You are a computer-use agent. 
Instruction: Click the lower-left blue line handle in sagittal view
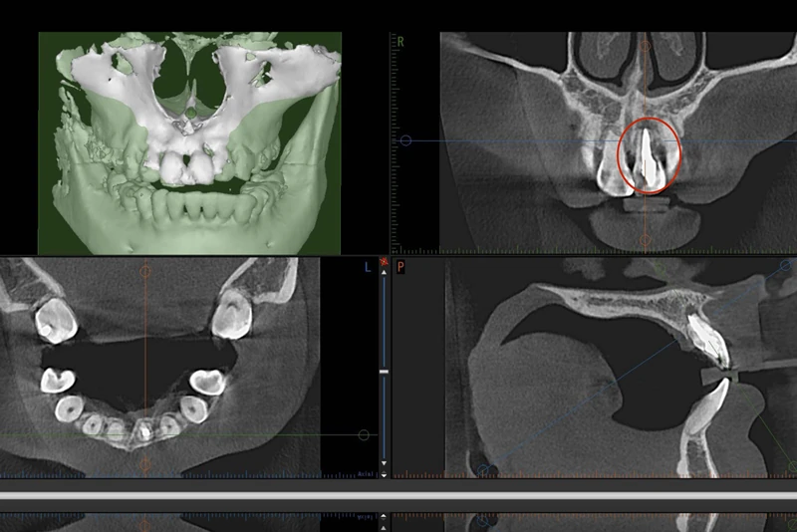pyautogui.click(x=483, y=470)
